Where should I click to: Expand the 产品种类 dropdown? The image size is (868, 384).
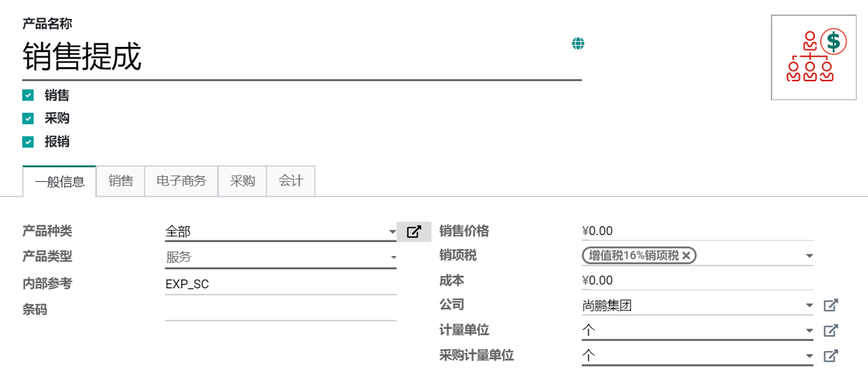click(392, 232)
